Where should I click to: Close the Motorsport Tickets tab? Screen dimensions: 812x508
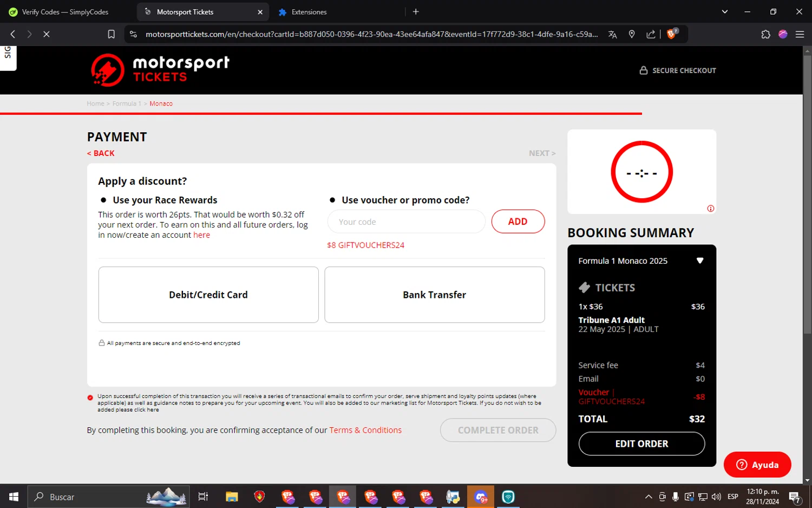260,12
